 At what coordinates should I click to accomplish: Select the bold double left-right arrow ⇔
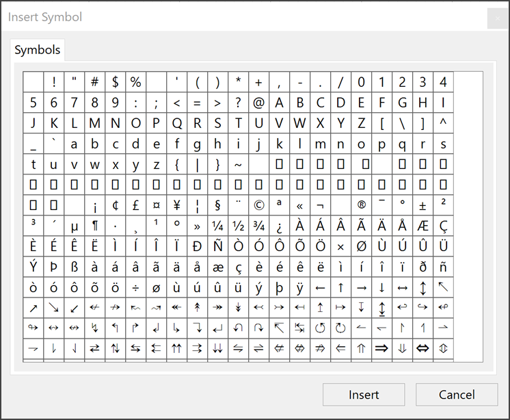click(422, 349)
